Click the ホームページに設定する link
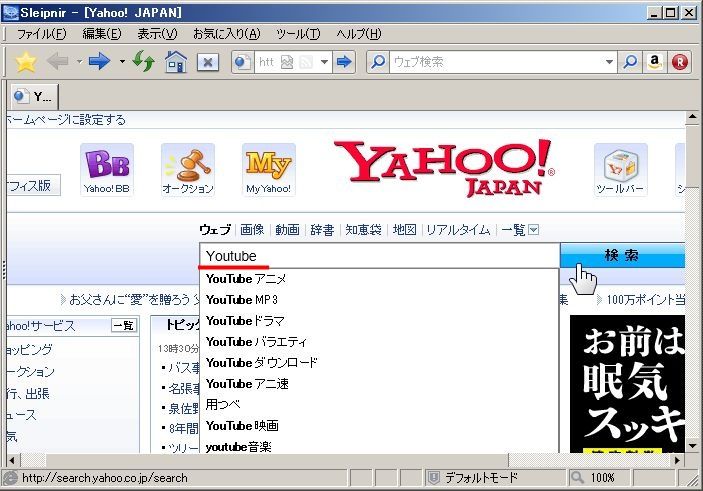The height and width of the screenshot is (491, 703). [66, 120]
